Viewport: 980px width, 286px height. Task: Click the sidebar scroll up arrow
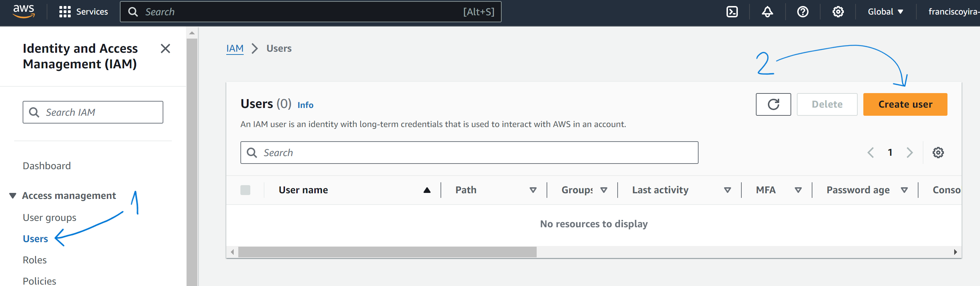click(x=192, y=33)
